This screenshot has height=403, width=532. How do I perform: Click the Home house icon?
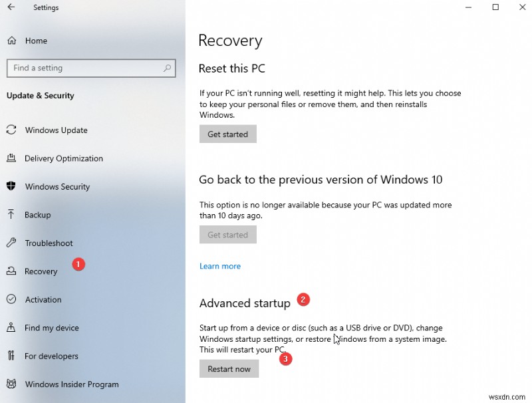click(x=11, y=41)
